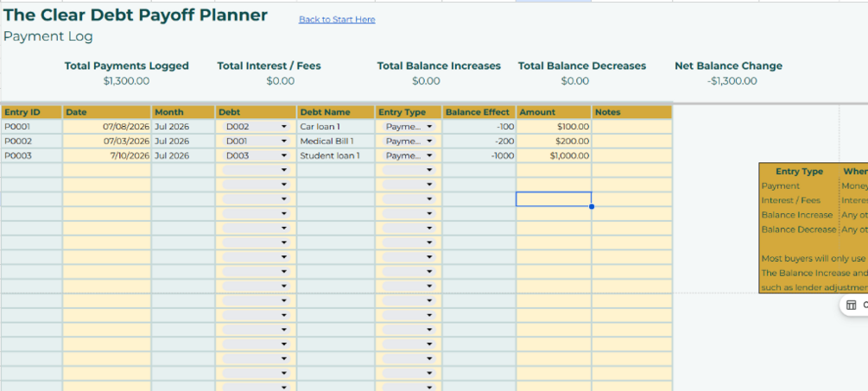Click 'Interest / Fees' in the side note box
This screenshot has height=391, width=868.
[791, 200]
